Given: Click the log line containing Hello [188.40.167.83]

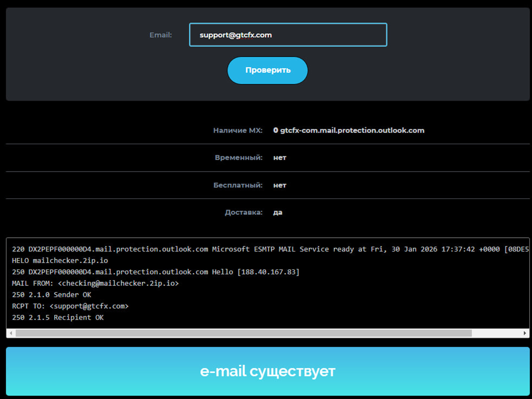Looking at the screenshot, I should point(156,272).
